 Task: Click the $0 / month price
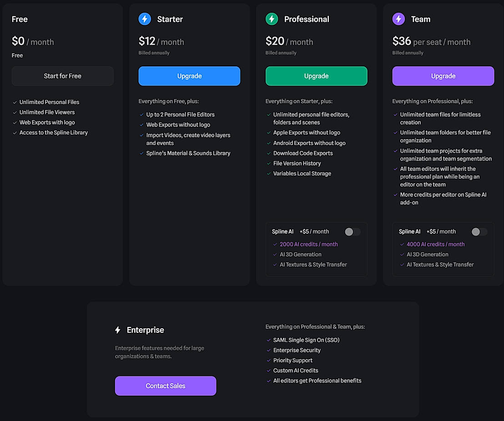(x=33, y=41)
